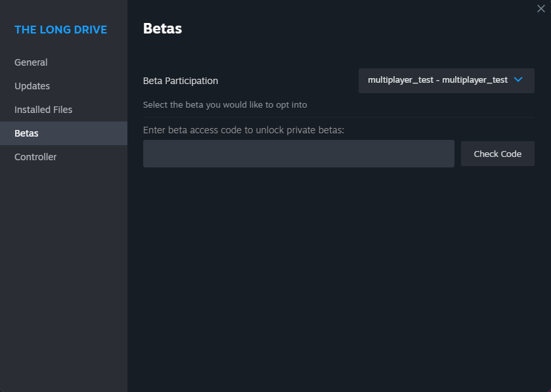This screenshot has width=551, height=392.
Task: Select the Betas sidebar entry
Action: [64, 133]
